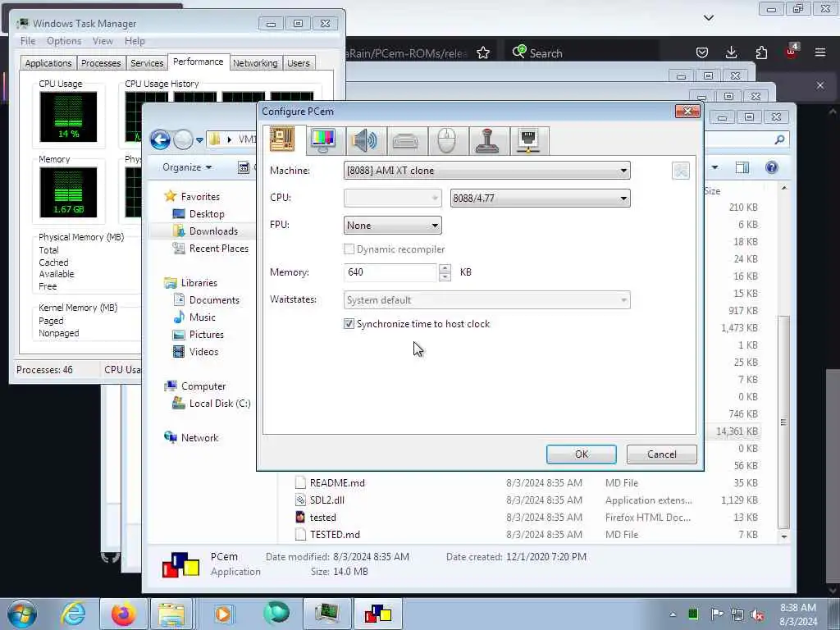Image resolution: width=840 pixels, height=630 pixels.
Task: Expand the Machine AMI XT clone dropdown
Action: pos(486,171)
